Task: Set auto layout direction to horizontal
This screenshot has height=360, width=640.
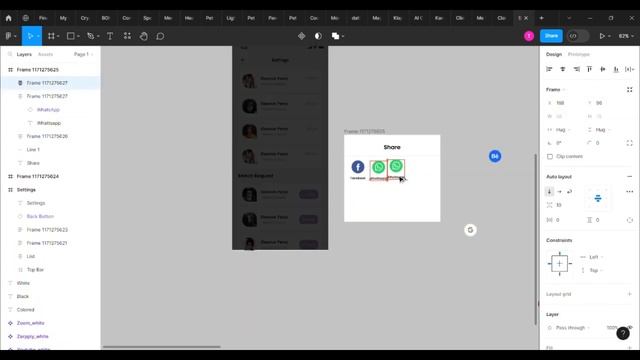Action: (x=560, y=191)
